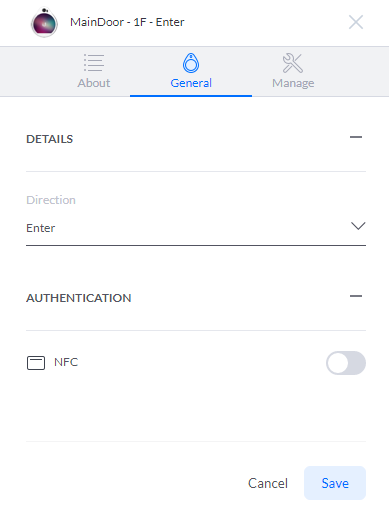Screen dimensions: 389x513
Task: Collapse the DETAILS section
Action: 356,137
